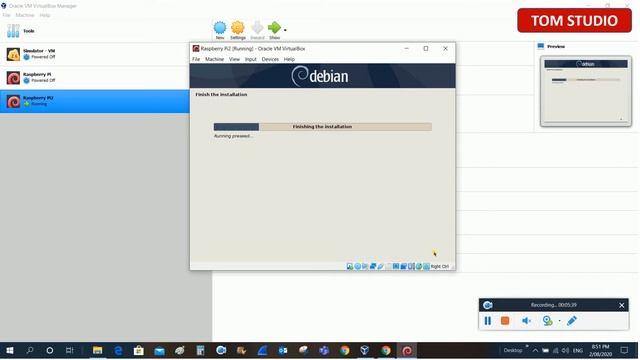The height and width of the screenshot is (360, 640).
Task: Click the Discard toolbar icon
Action: click(257, 28)
